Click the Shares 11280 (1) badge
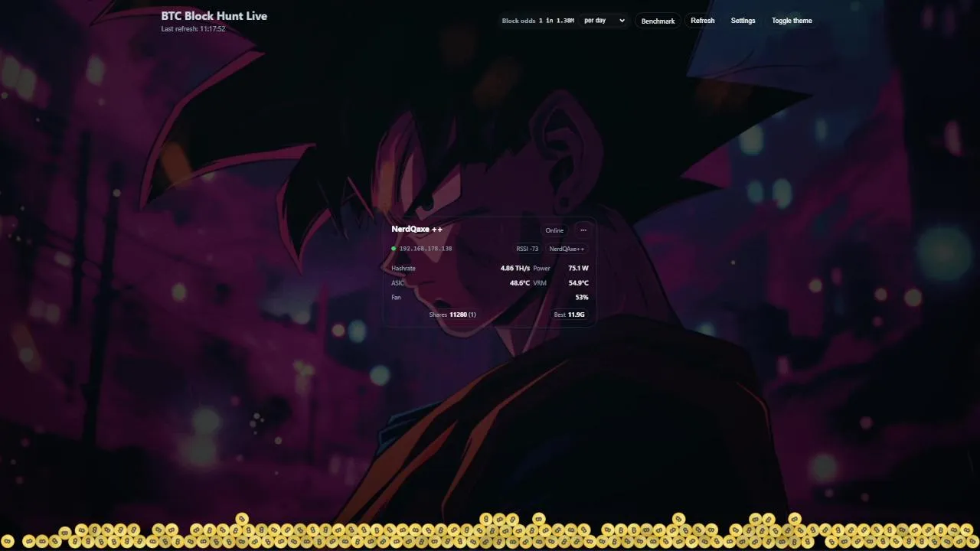 (452, 315)
